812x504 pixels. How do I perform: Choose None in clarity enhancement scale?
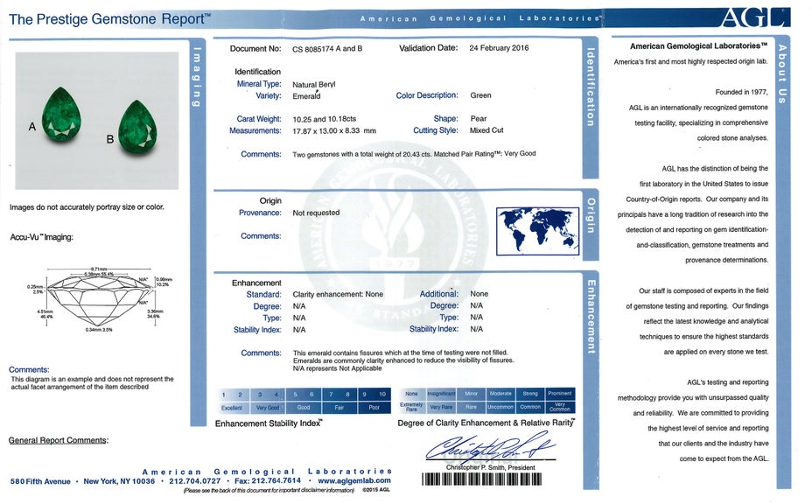click(x=411, y=395)
